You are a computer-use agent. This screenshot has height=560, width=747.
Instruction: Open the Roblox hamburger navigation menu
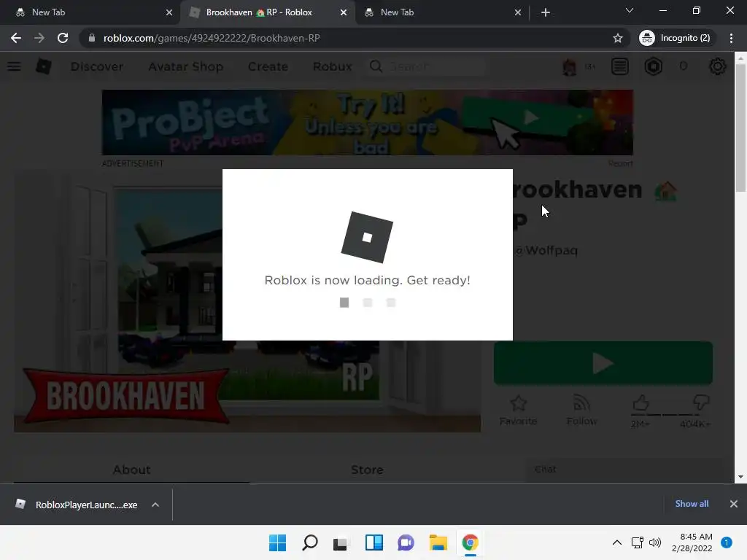click(x=14, y=66)
